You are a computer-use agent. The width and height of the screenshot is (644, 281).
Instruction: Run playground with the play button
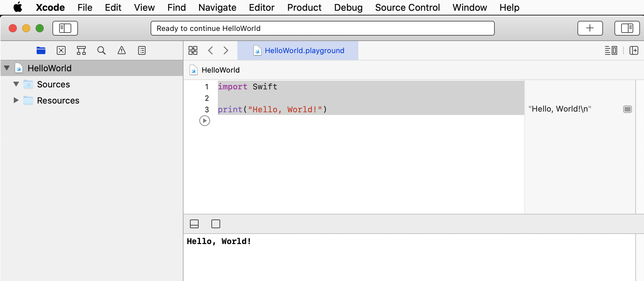coord(205,121)
